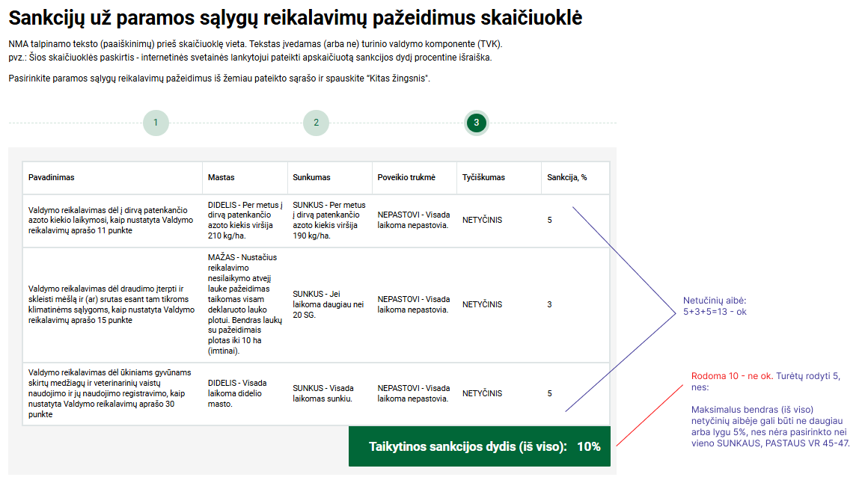Viewport: 868px width, 483px height.
Task: Click the sanction value 3 in second row
Action: [550, 304]
